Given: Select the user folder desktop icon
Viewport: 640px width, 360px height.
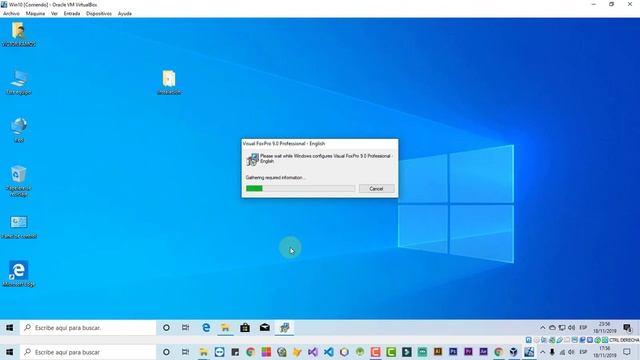Looking at the screenshot, I should point(19,34).
